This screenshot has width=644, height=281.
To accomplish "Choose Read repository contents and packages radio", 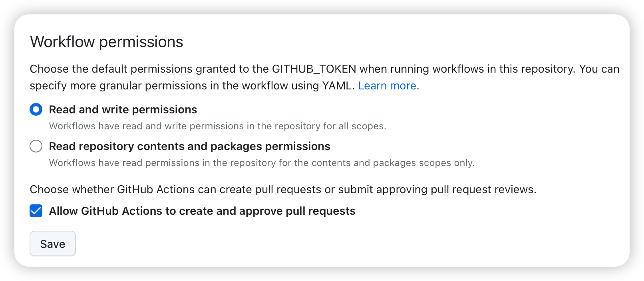I will [36, 146].
